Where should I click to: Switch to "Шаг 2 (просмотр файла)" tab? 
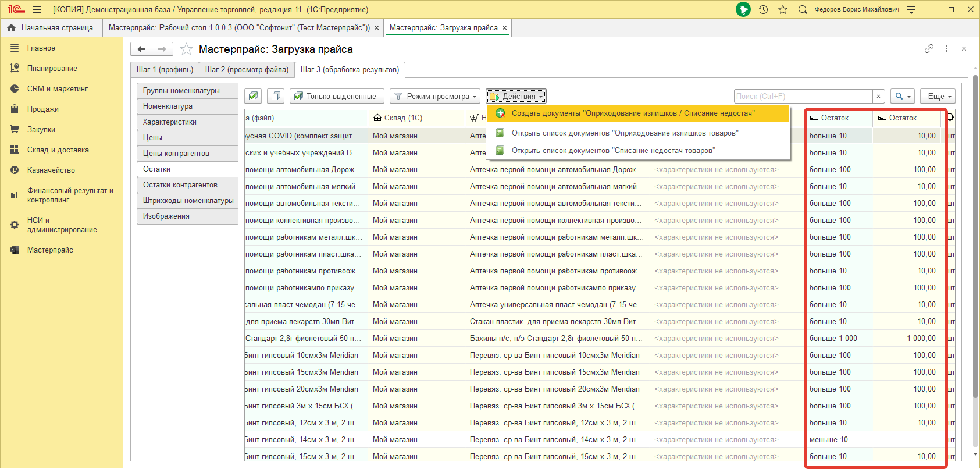(247, 69)
